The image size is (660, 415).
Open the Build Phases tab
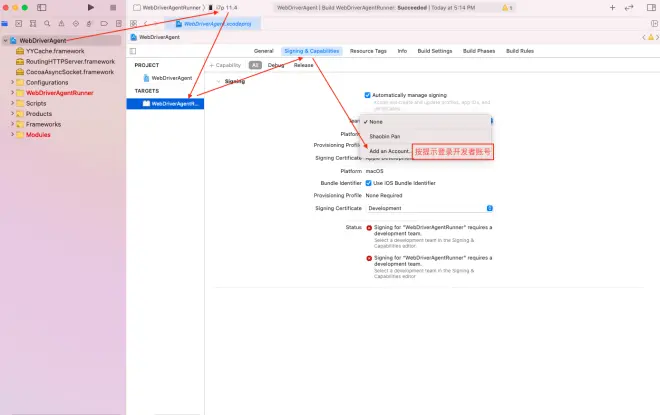point(479,51)
